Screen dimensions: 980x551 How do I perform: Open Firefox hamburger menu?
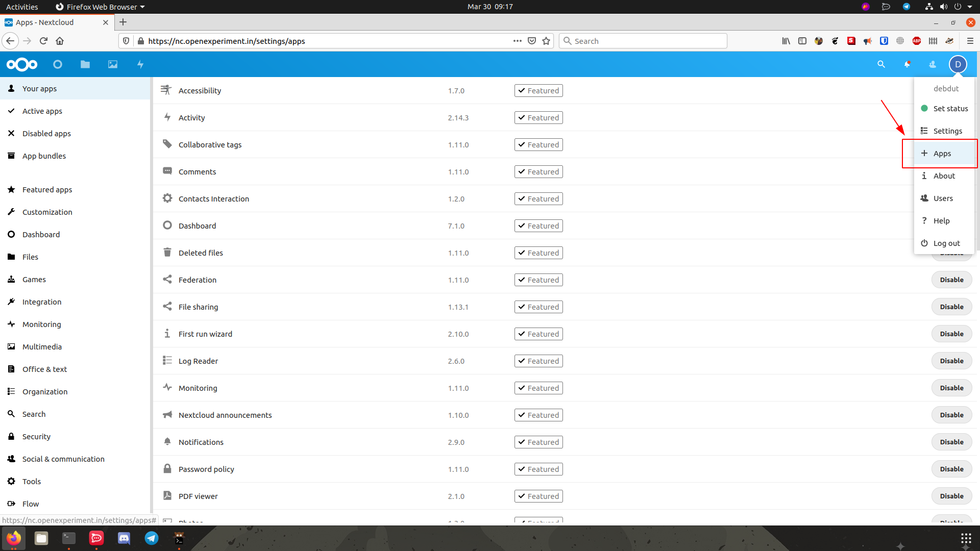click(970, 41)
